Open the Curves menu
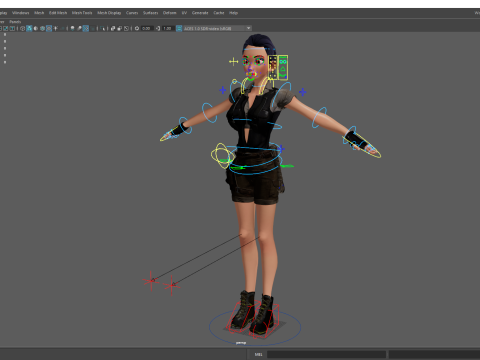 (132, 13)
